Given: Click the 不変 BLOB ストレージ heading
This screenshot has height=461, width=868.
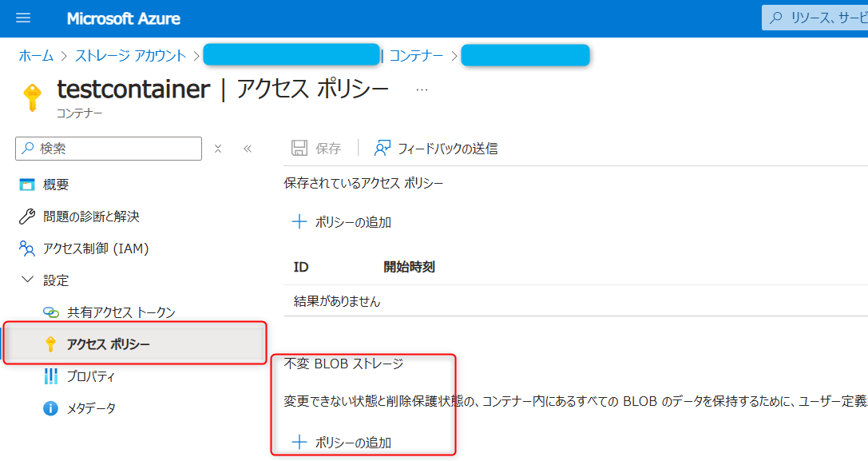Looking at the screenshot, I should (344, 364).
